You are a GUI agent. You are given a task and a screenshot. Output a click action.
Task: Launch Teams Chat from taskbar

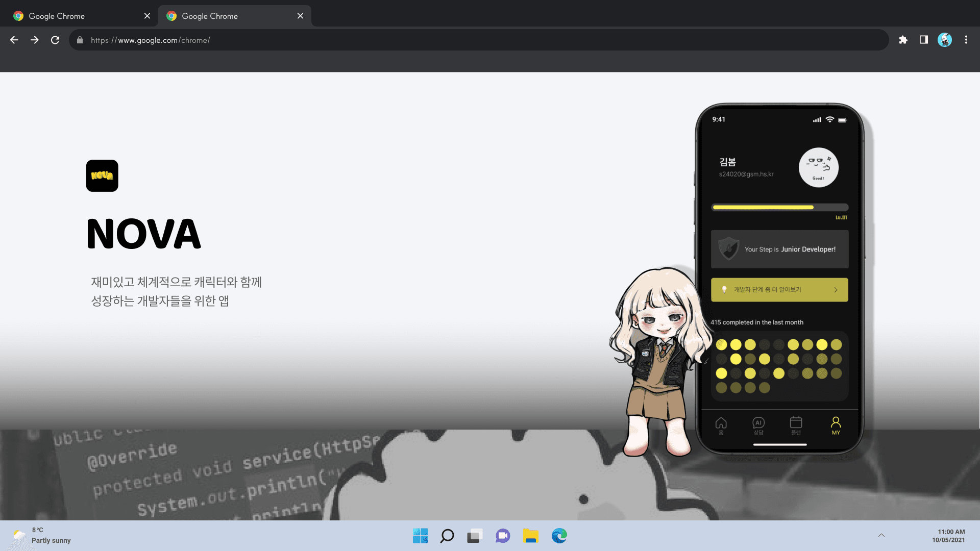503,536
